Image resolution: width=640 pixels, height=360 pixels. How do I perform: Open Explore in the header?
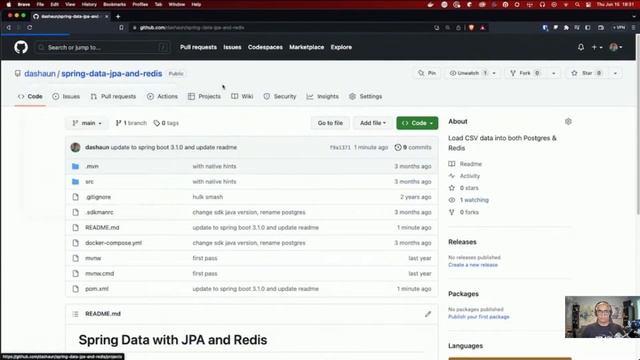(341, 47)
